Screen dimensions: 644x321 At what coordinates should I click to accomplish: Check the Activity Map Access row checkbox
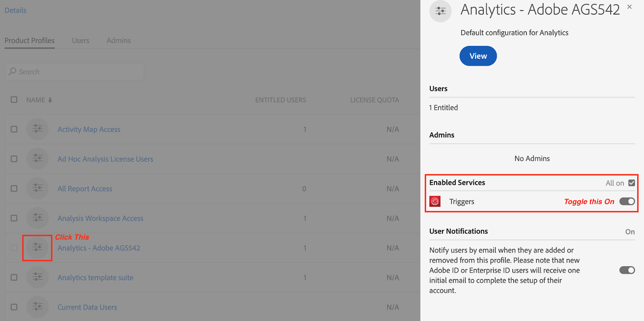pyautogui.click(x=14, y=129)
